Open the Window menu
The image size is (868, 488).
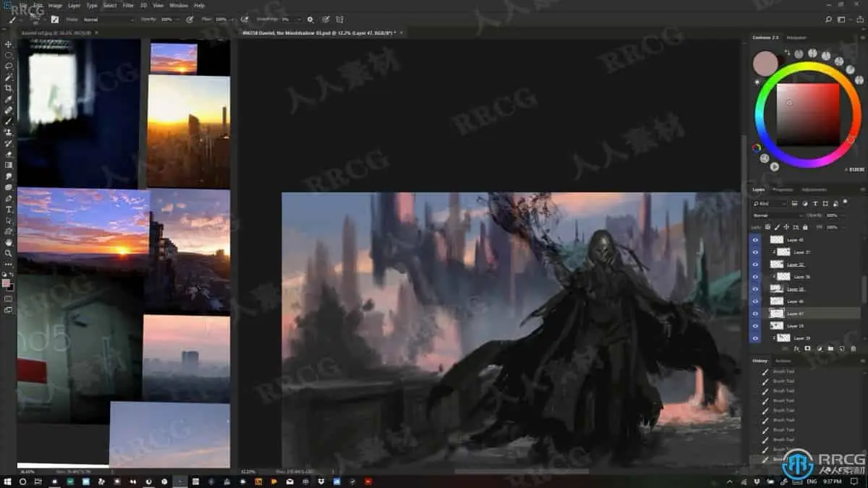pos(179,5)
